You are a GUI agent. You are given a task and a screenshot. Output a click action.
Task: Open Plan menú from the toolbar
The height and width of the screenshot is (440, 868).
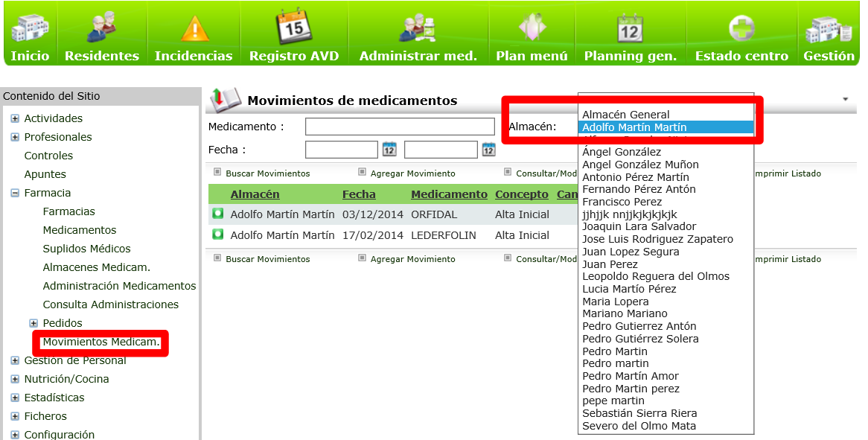coord(532,28)
